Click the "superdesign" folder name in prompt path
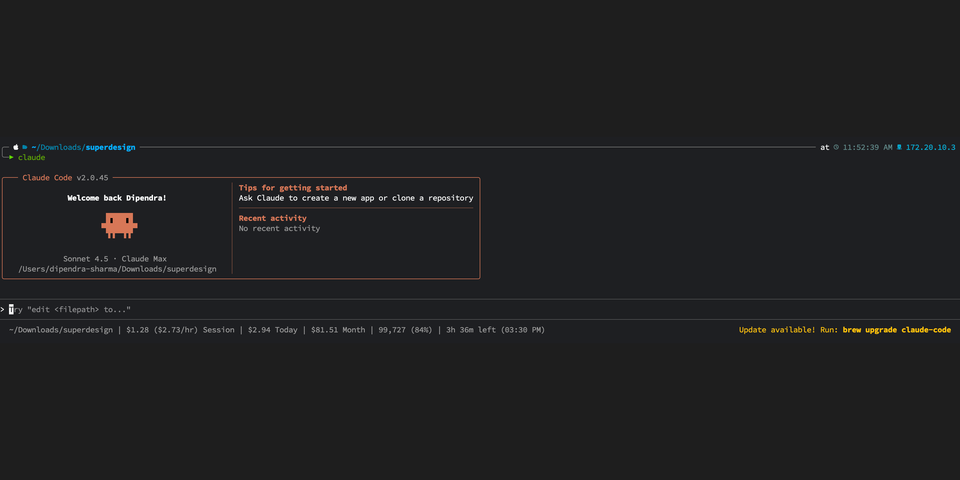 110,148
